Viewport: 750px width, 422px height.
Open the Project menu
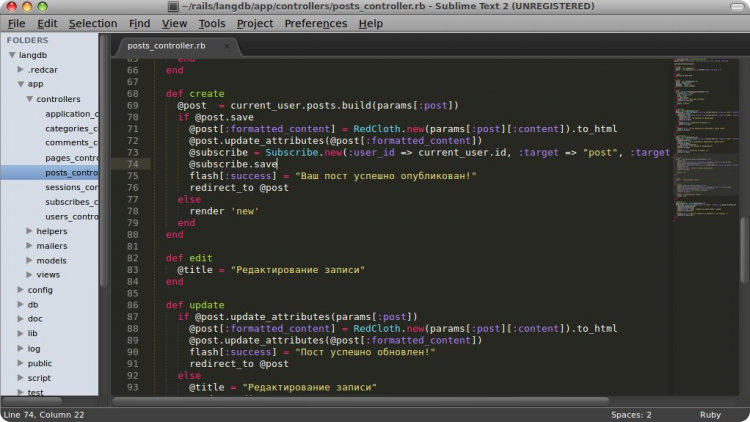(254, 23)
